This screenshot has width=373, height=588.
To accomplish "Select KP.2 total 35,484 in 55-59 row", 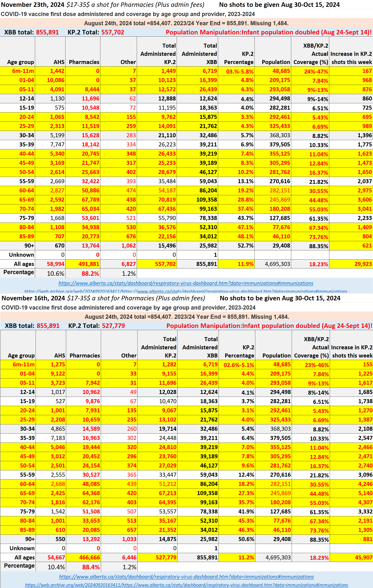I will tap(157, 181).
